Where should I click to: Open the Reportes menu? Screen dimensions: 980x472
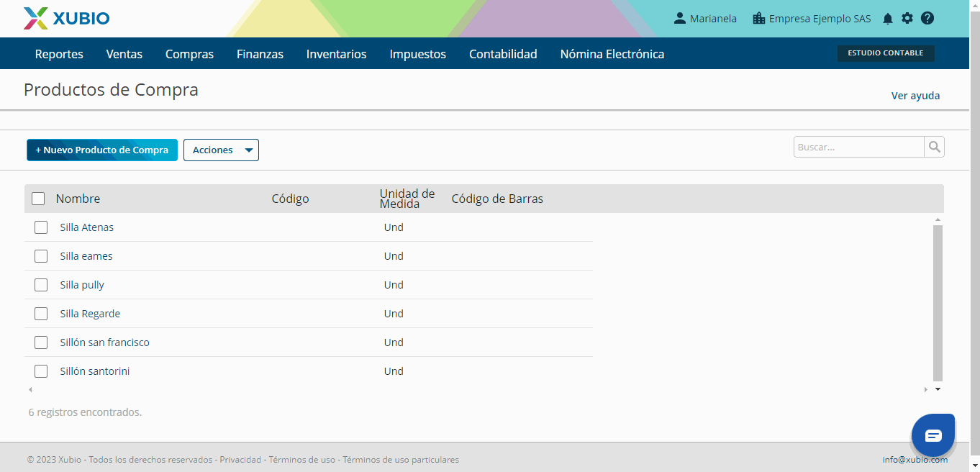pyautogui.click(x=59, y=54)
